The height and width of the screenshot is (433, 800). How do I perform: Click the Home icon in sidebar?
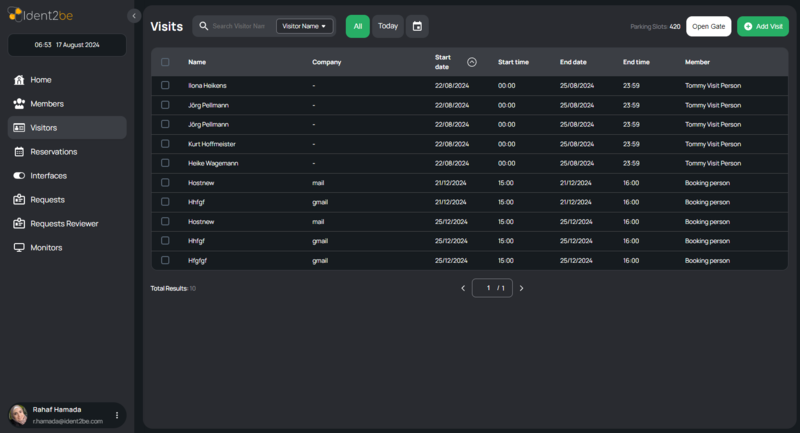click(19, 80)
